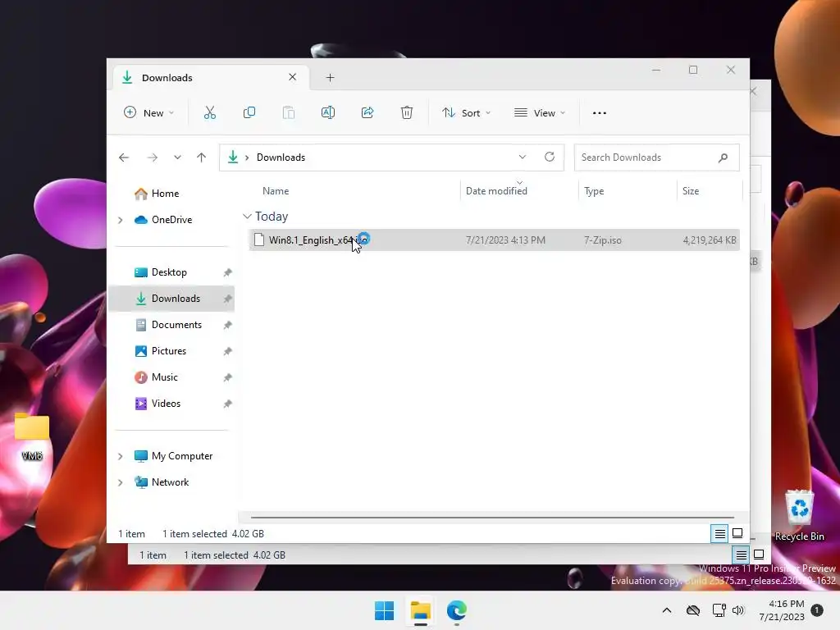Click the Paste clipboard icon
840x630 pixels.
point(288,112)
